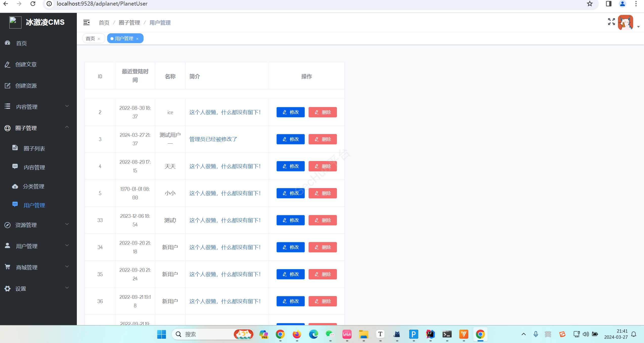Open 创建资源 in the sidebar

26,86
